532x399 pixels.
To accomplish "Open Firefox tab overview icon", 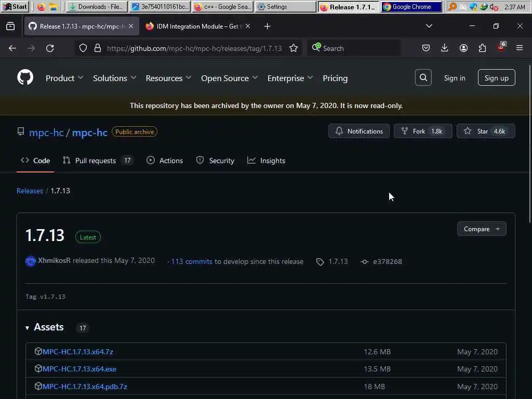I will pyautogui.click(x=10, y=26).
